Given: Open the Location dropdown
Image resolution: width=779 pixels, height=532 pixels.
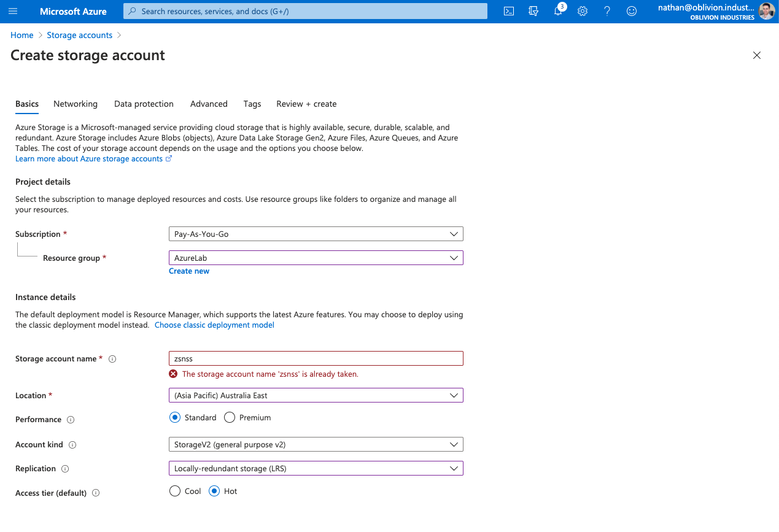Looking at the screenshot, I should [x=316, y=396].
